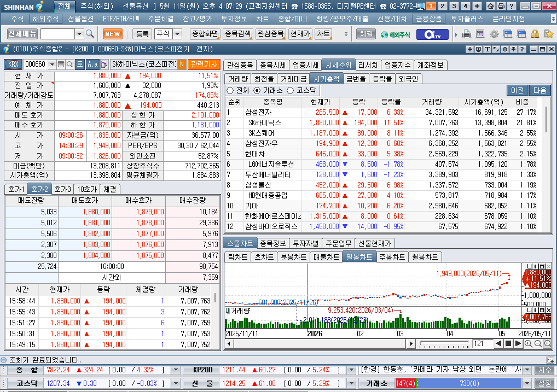Expand the stock code 000660 dropdown
The image size is (557, 392).
[x=52, y=65]
